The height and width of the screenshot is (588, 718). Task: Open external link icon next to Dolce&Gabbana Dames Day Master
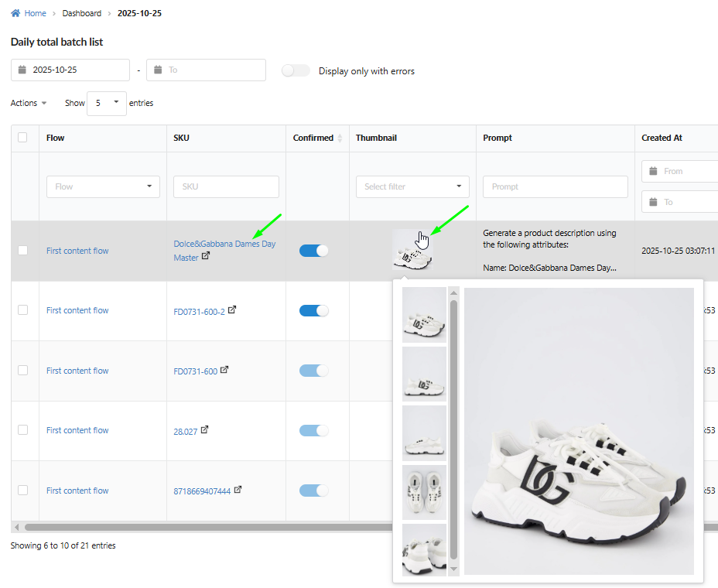coord(206,256)
